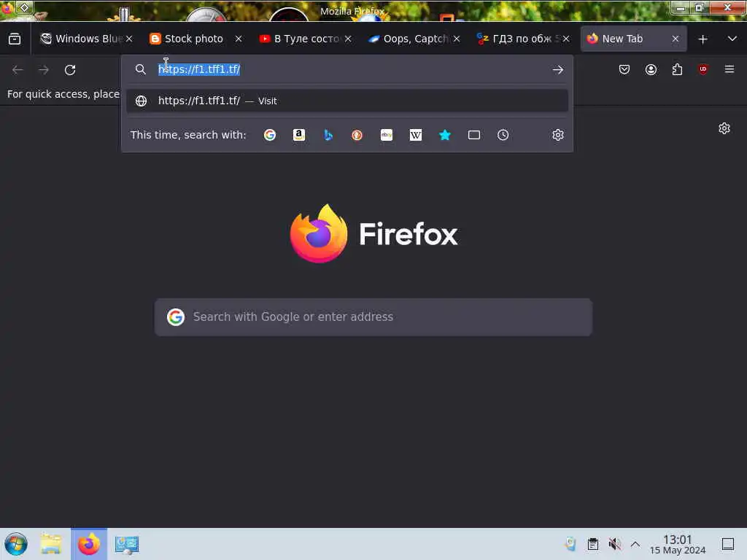Open Firefox account menu icon

pyautogui.click(x=651, y=69)
